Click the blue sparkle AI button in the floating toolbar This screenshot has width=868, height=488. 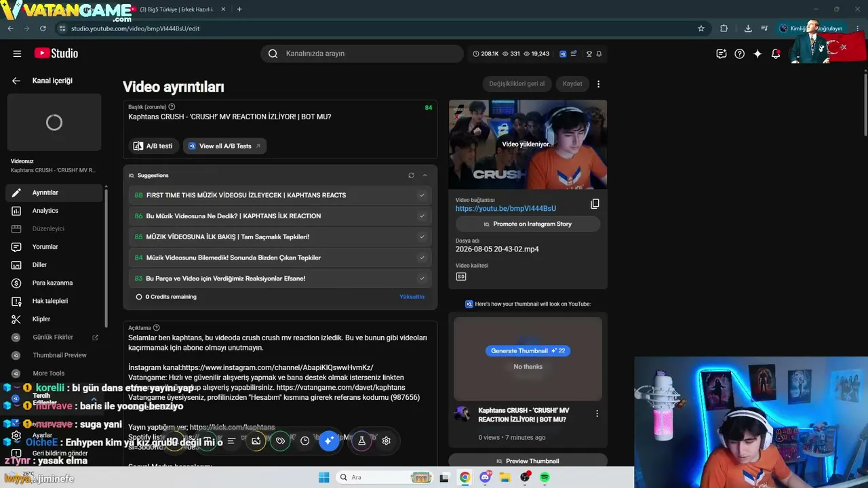click(x=329, y=441)
